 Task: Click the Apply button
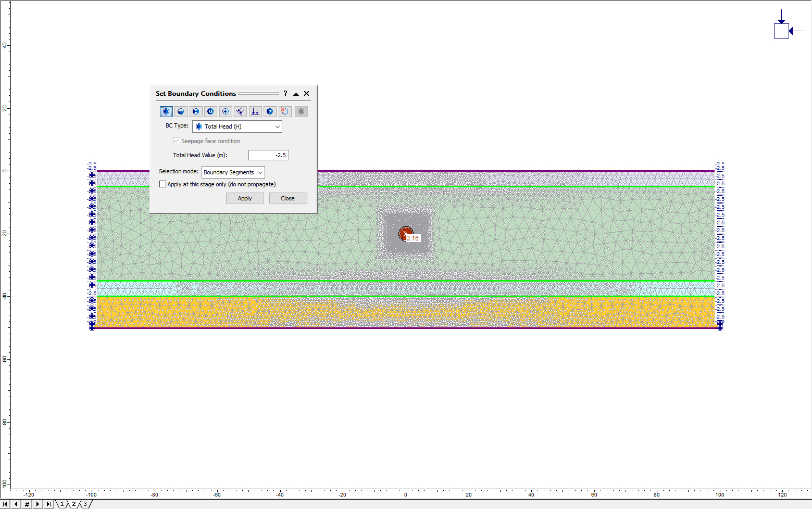245,198
